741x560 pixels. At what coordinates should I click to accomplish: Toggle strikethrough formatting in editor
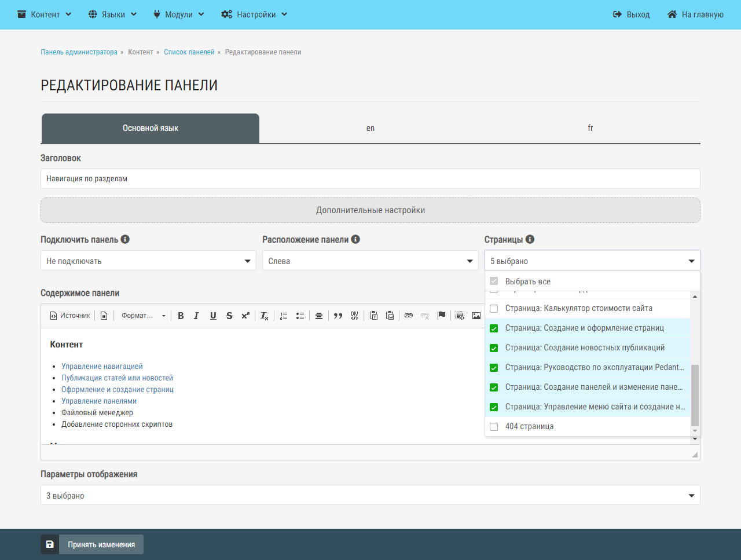point(229,316)
